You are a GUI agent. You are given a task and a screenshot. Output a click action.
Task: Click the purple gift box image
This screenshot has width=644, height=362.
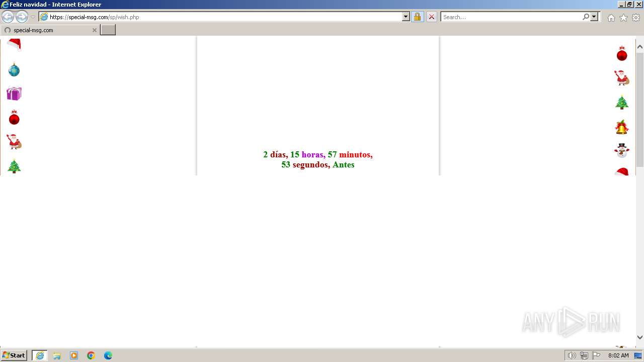[14, 94]
